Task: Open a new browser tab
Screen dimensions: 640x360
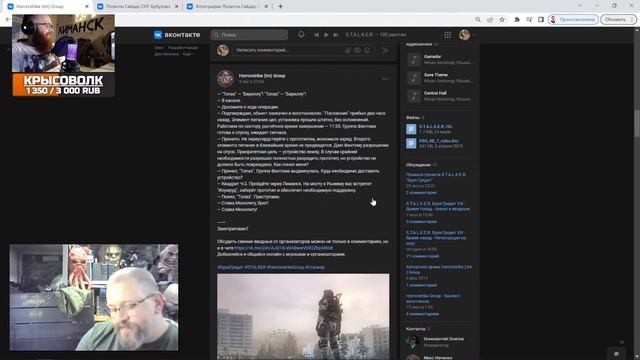Action: [280, 7]
